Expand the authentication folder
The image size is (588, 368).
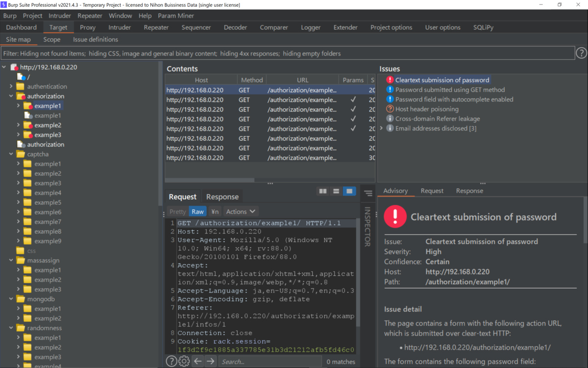click(x=11, y=86)
